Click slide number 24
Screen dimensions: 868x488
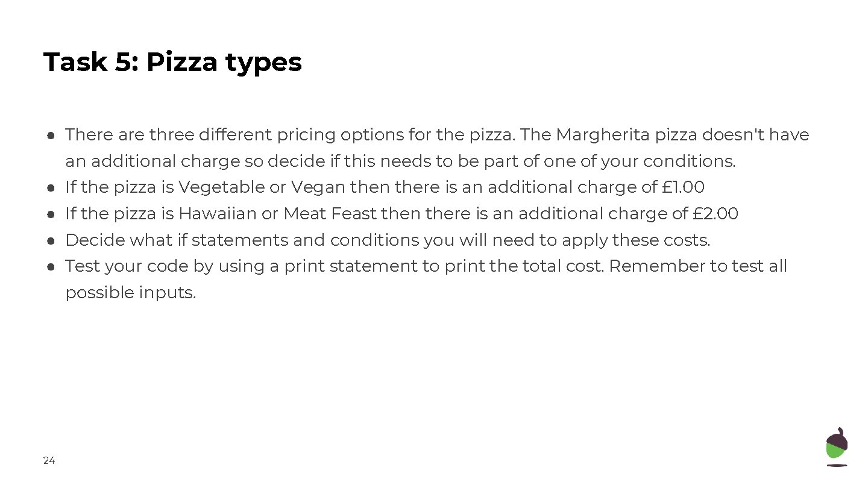(49, 461)
